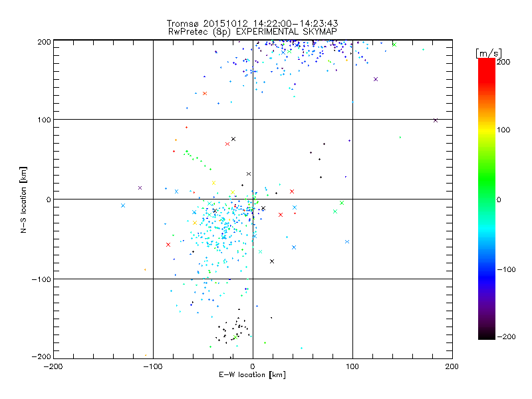Select the color bar's "-200" tick label
This screenshot has width=532, height=399.
pos(506,336)
